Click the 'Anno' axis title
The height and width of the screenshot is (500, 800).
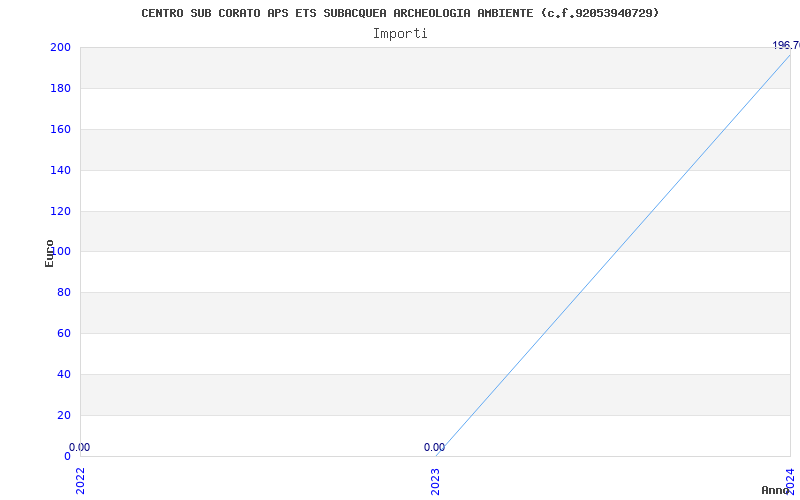point(775,490)
